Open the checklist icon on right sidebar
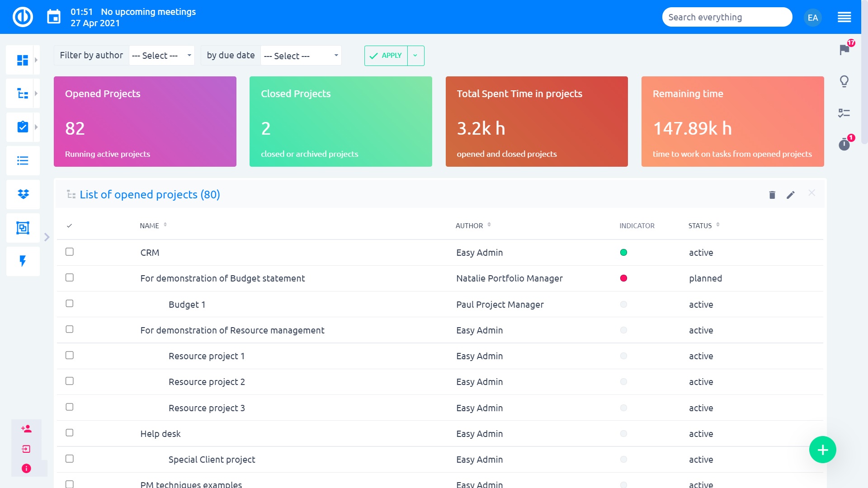 click(x=844, y=113)
